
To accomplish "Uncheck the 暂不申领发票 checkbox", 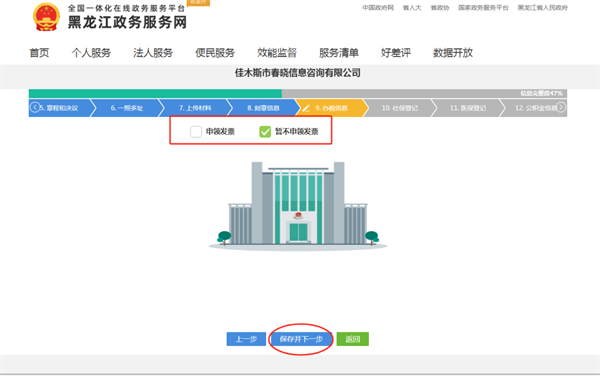I will click(x=265, y=132).
